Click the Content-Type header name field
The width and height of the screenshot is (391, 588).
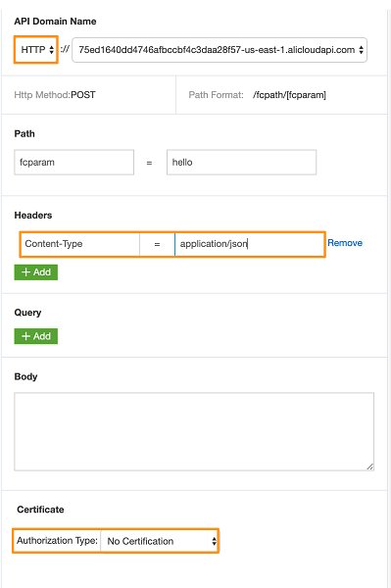coord(79,244)
